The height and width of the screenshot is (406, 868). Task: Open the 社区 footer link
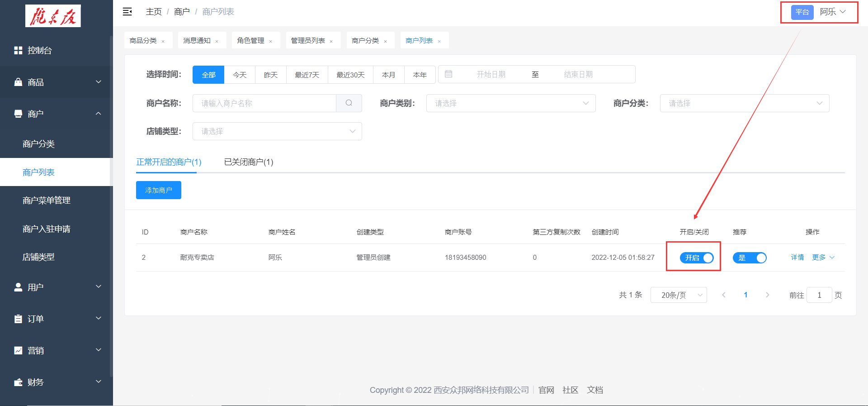pos(571,390)
